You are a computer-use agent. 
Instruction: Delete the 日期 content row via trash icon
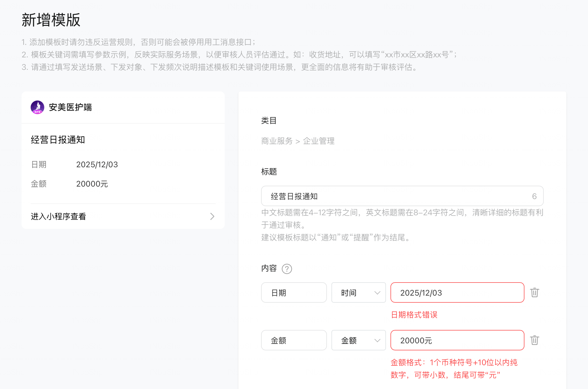[x=534, y=292]
